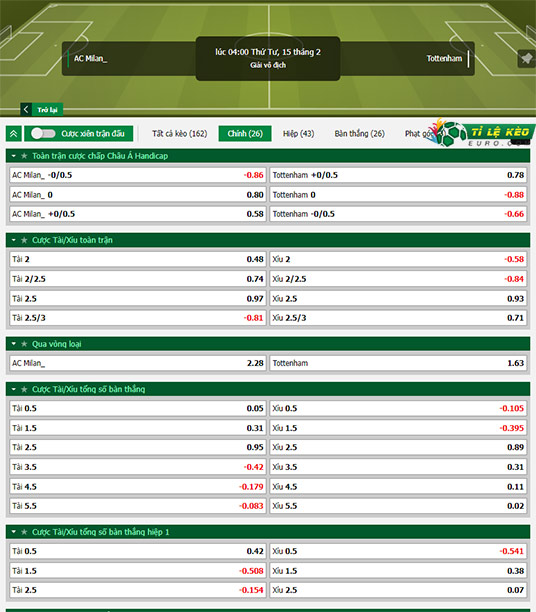
Task: Pick Xỉu 1.5 first-half odds 0.38
Action: pyautogui.click(x=398, y=571)
